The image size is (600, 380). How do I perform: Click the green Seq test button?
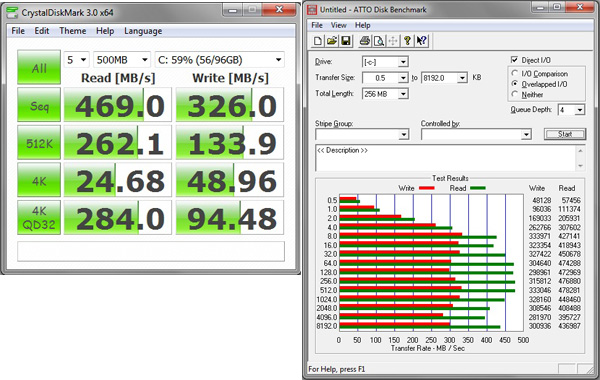coord(39,105)
